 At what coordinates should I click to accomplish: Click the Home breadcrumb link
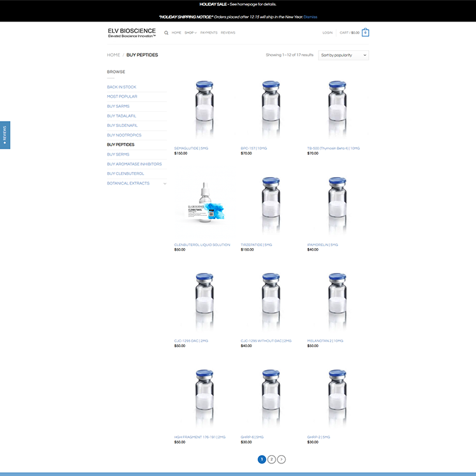pyautogui.click(x=114, y=55)
